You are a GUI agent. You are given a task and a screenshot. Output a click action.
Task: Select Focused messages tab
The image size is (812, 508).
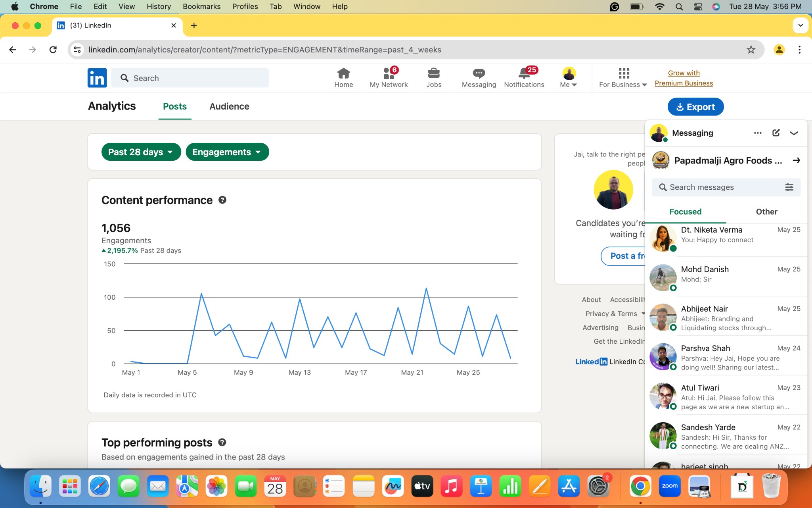pos(686,212)
